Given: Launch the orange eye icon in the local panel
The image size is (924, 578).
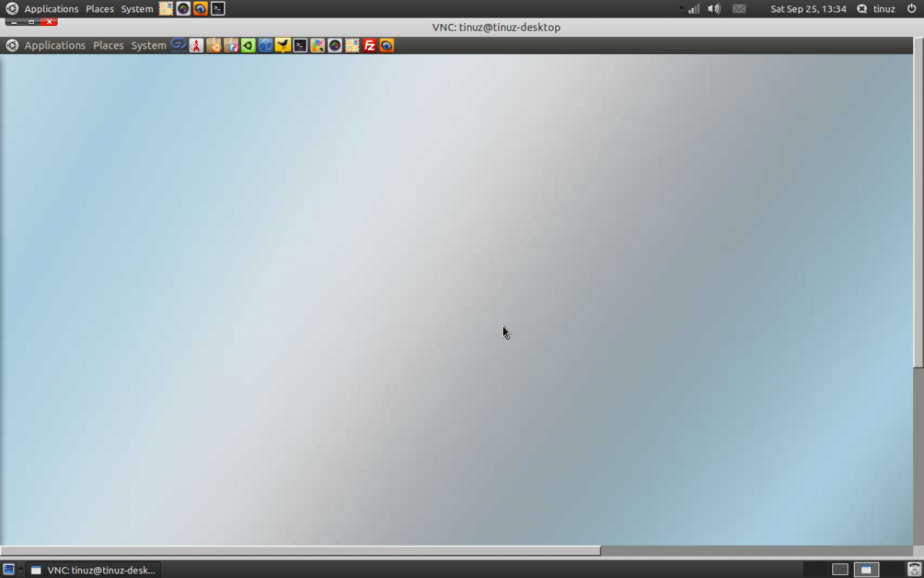Looking at the screenshot, I should pyautogui.click(x=200, y=9).
